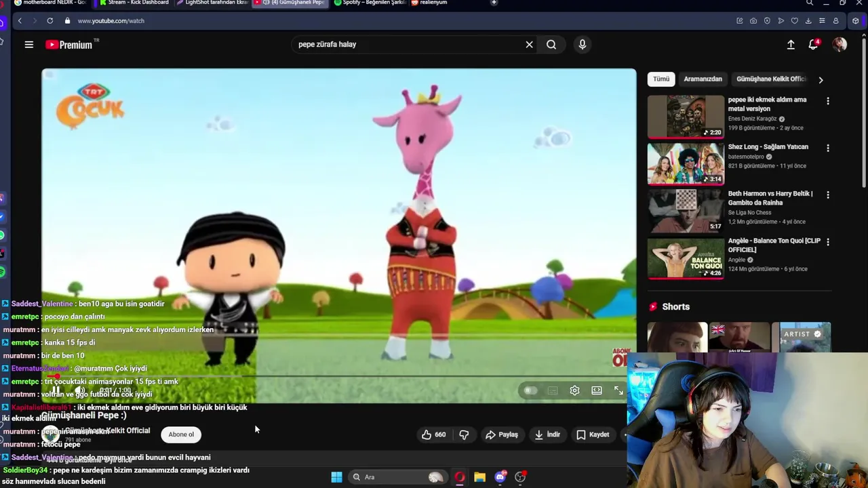Go back in the browser

(20, 21)
